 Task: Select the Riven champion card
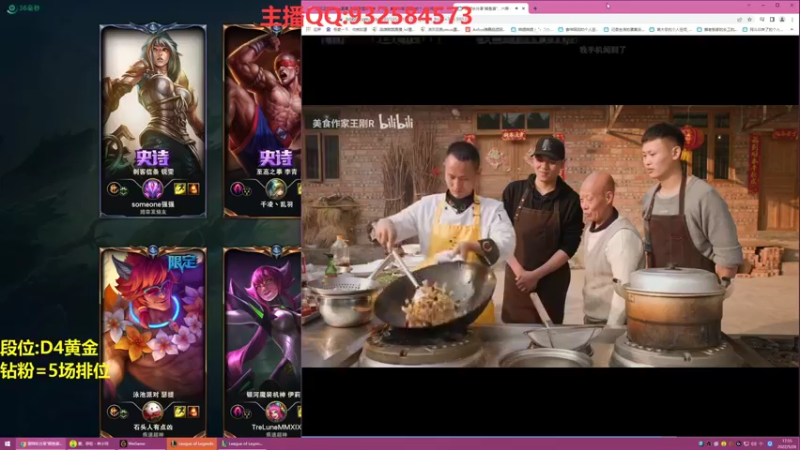click(153, 121)
